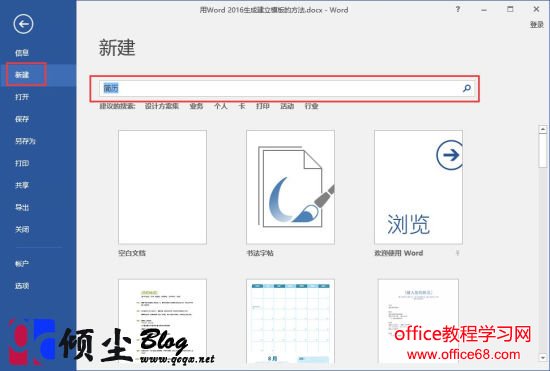Open the 帐户 page
The height and width of the screenshot is (371, 550).
coord(22,264)
